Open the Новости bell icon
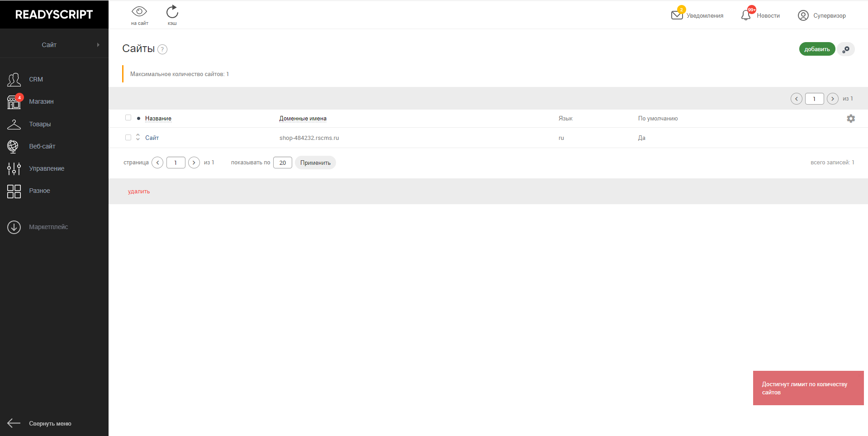 click(746, 15)
